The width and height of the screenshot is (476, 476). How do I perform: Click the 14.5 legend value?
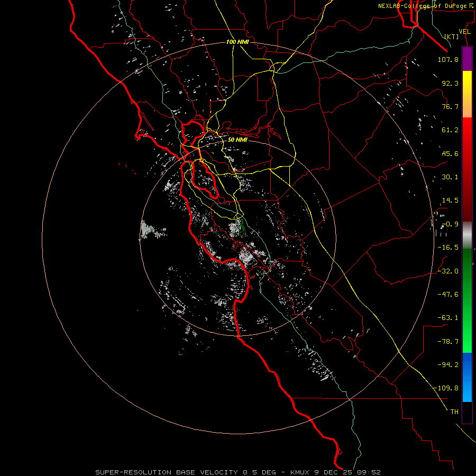point(450,200)
